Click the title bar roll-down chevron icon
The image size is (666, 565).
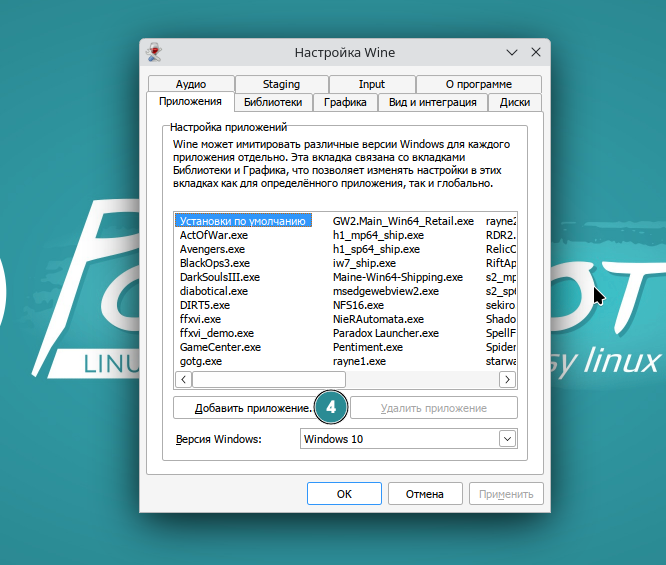[x=513, y=52]
